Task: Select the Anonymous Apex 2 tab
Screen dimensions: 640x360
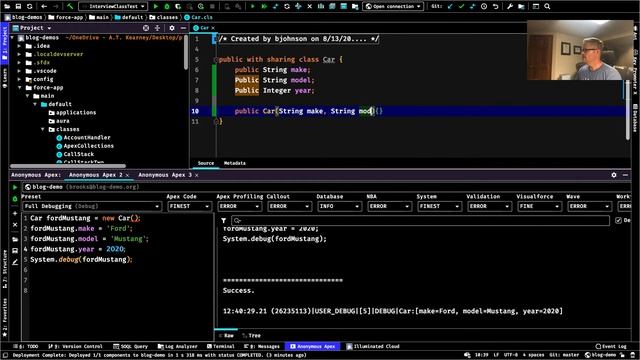Action: 96,175
